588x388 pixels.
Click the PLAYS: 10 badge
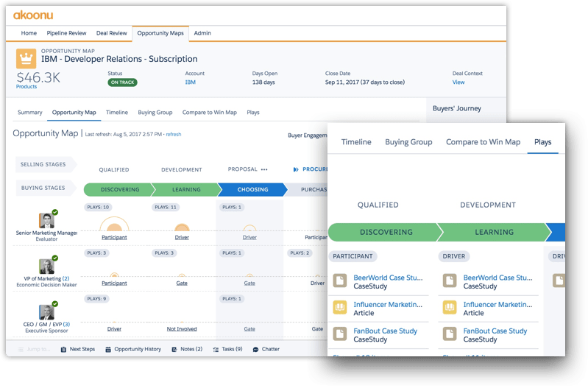(x=98, y=208)
